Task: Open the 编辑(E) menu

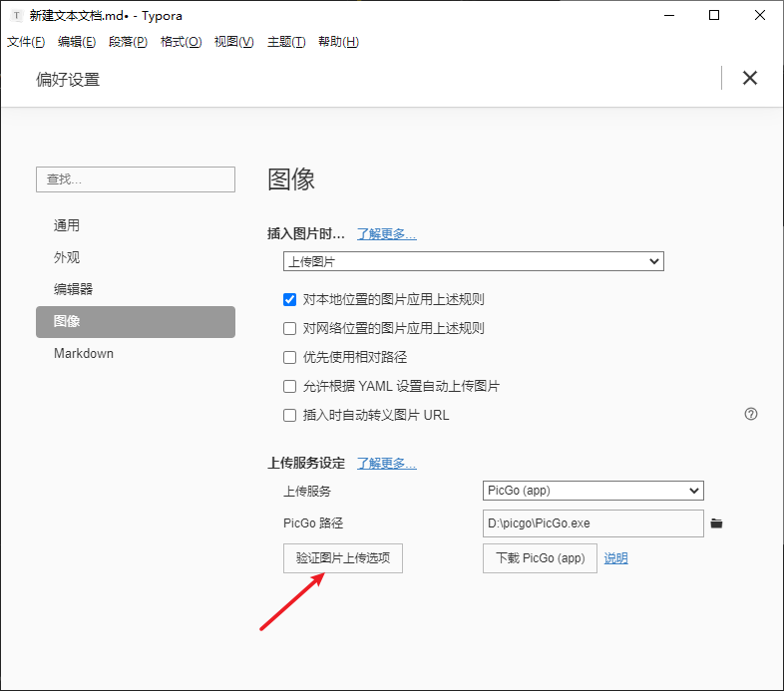Action: (x=77, y=42)
